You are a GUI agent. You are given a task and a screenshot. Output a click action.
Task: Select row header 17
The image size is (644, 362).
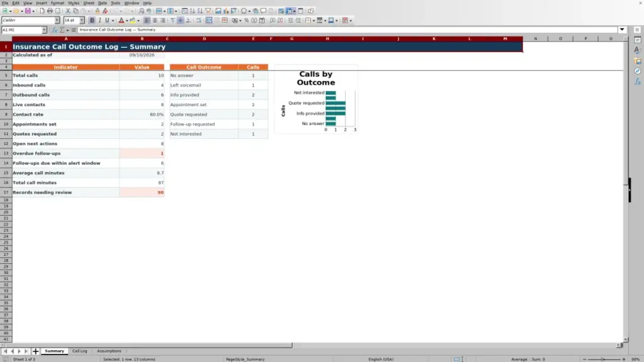(x=6, y=192)
